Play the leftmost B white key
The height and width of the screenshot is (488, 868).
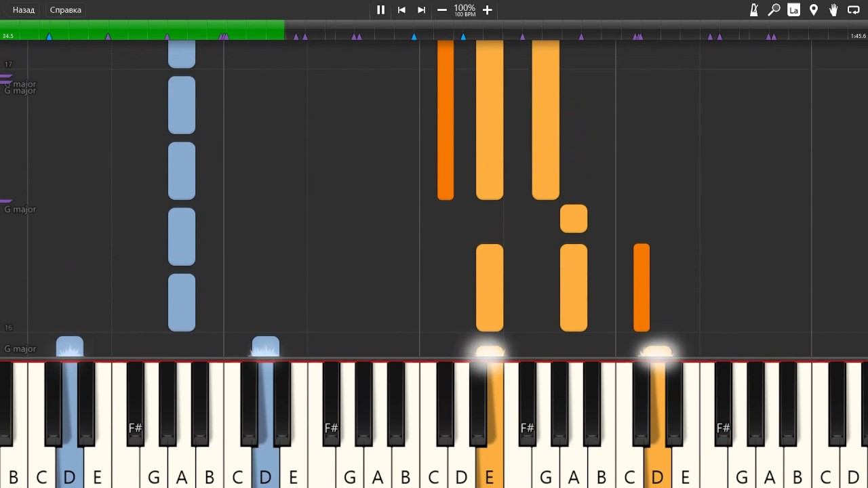point(13,468)
